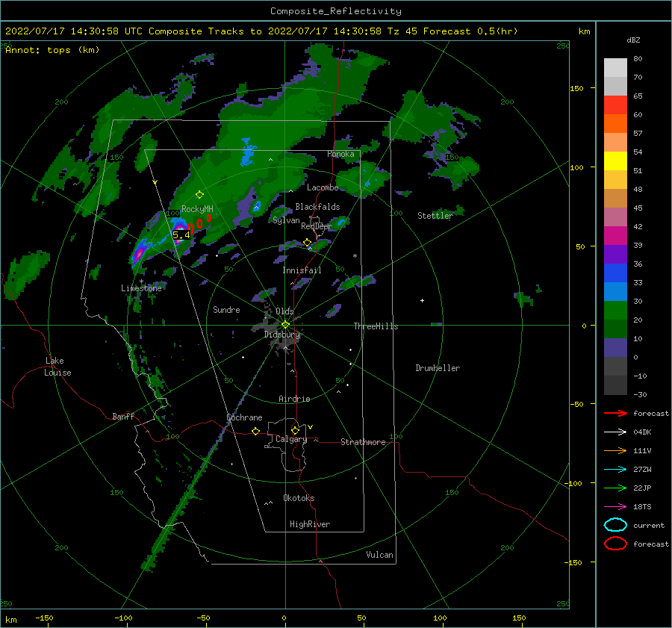Screen dimensions: 672x628
Task: Pick the purple 36-39 dBZ swatch
Action: pos(615,254)
